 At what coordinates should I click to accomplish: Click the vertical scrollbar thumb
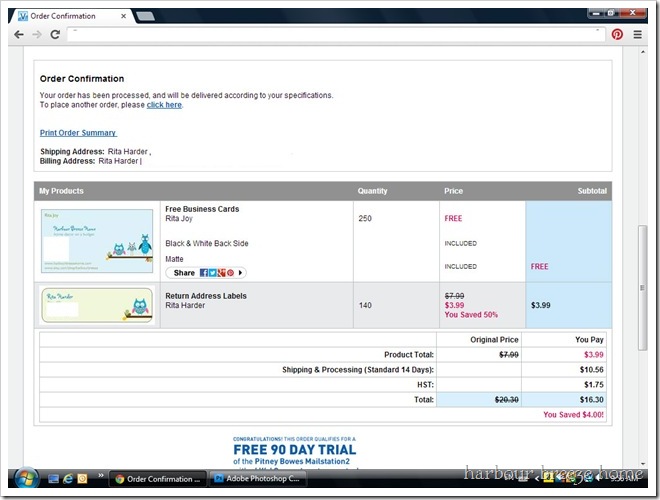coord(642,288)
